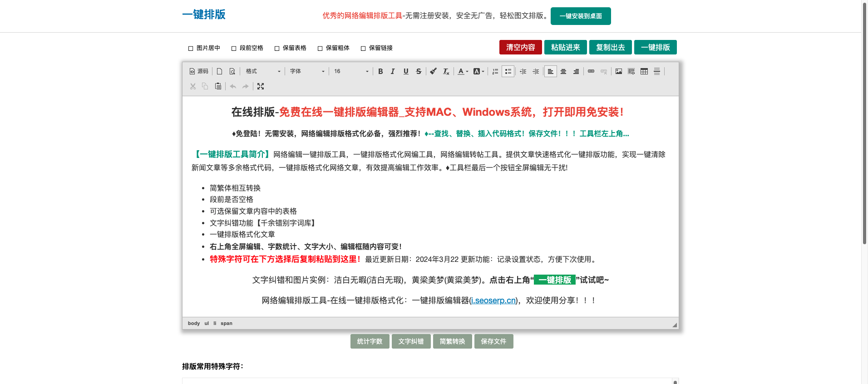
Task: Click the 一键排版格式化文章 list item
Action: coord(242,234)
